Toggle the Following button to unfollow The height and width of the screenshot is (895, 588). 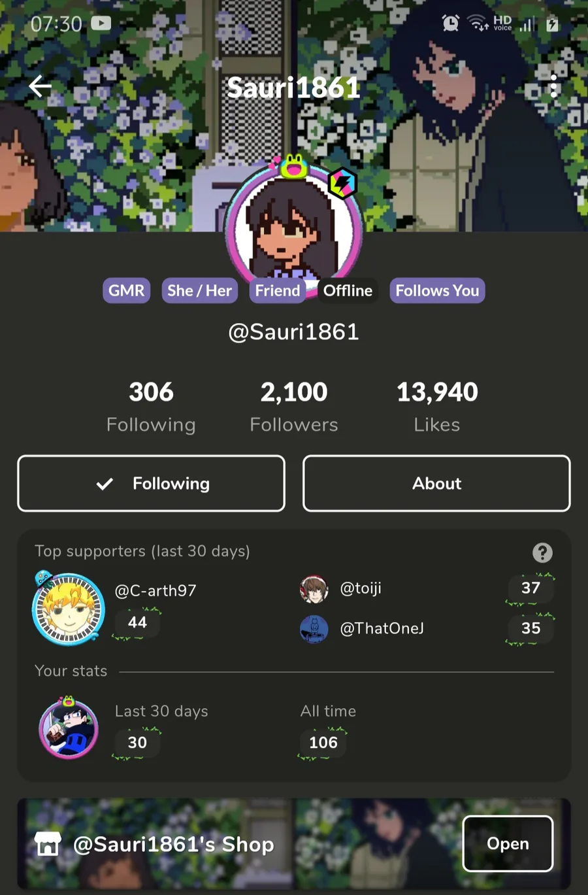[x=151, y=483]
